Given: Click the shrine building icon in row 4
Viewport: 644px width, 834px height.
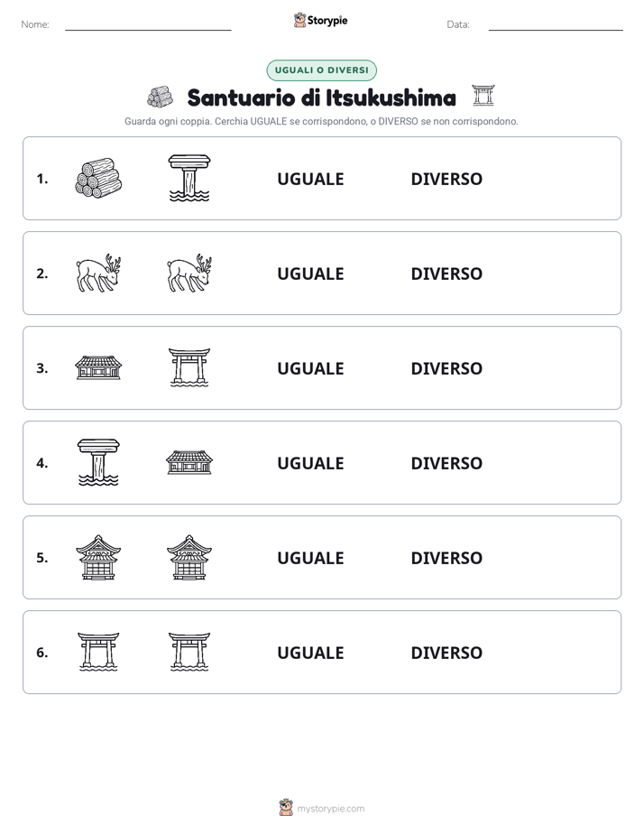Looking at the screenshot, I should coord(189,462).
